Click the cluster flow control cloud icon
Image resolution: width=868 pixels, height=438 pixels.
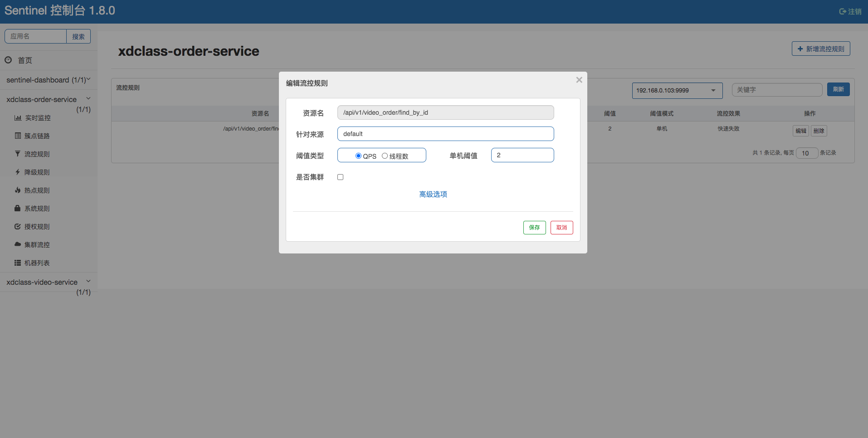tap(18, 244)
